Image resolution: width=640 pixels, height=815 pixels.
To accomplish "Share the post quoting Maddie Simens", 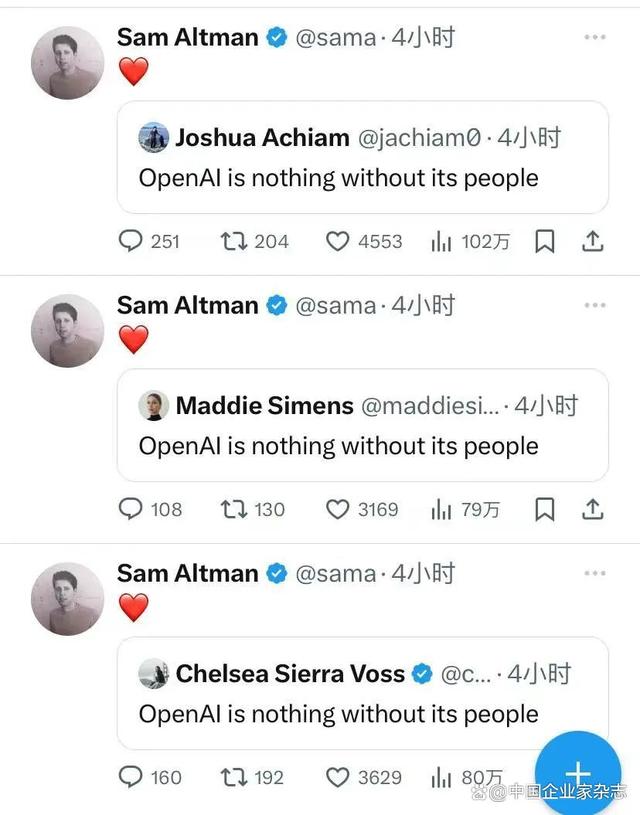I will [592, 510].
